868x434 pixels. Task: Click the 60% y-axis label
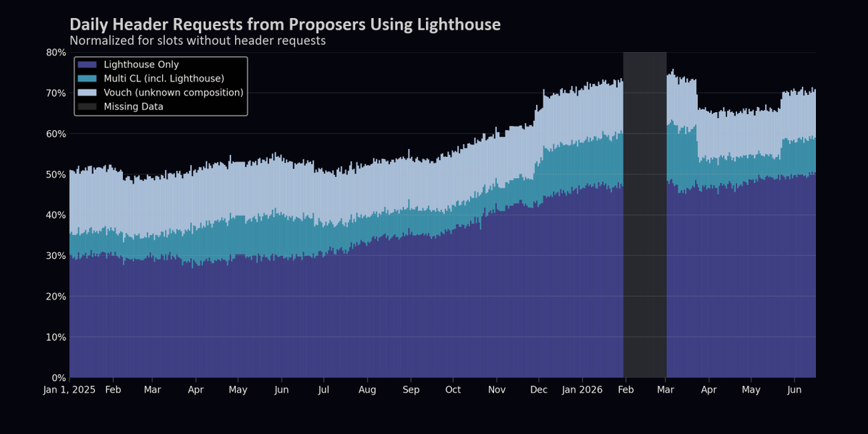56,134
